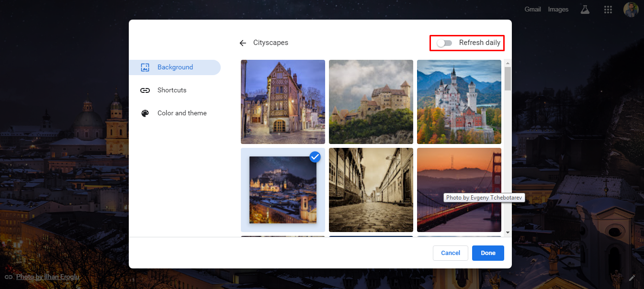Click the Shortcuts link icon in sidebar
Viewport: 644px width, 289px height.
pyautogui.click(x=145, y=90)
